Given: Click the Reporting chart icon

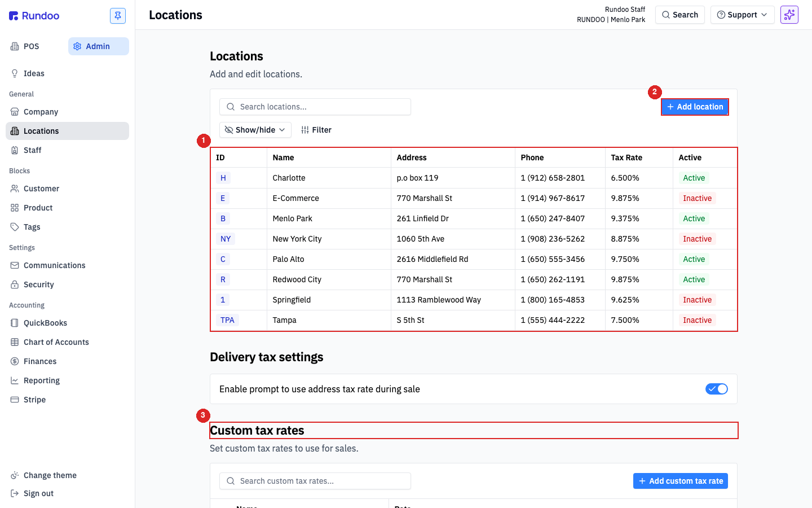Looking at the screenshot, I should coord(15,380).
